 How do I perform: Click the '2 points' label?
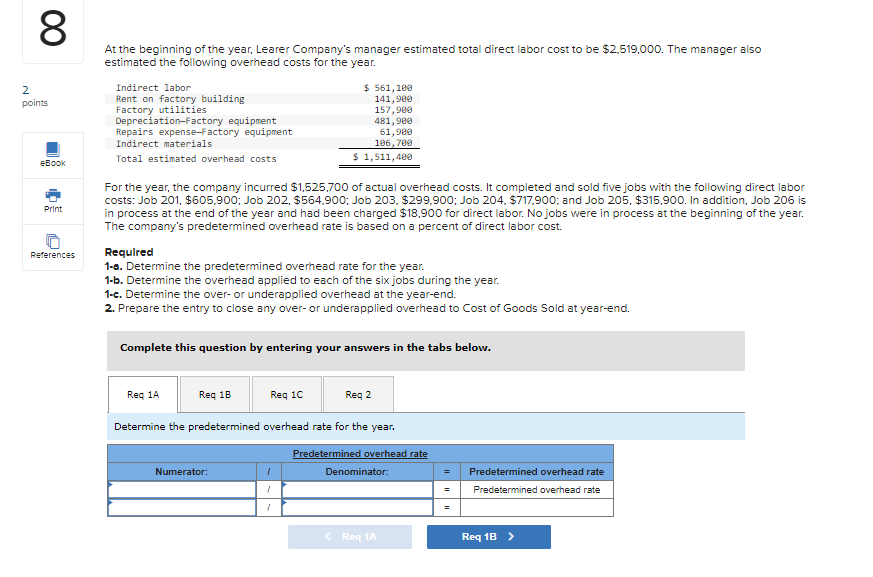click(35, 96)
